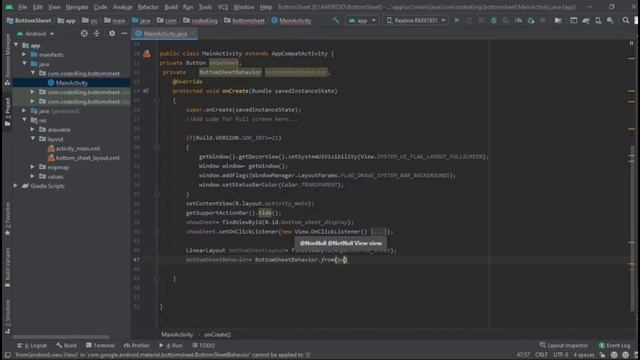Expand Gradle Scripts node
The width and height of the screenshot is (640, 360).
16,186
